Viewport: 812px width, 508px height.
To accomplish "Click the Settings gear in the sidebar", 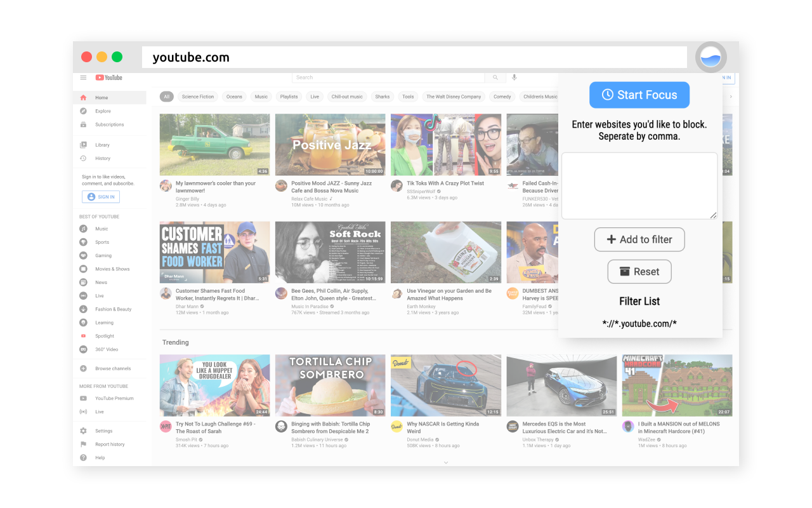I will click(x=84, y=431).
